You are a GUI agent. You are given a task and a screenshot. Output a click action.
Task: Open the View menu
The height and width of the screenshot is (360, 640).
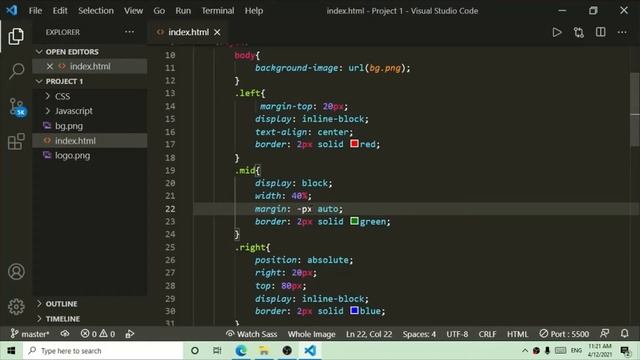point(133,11)
